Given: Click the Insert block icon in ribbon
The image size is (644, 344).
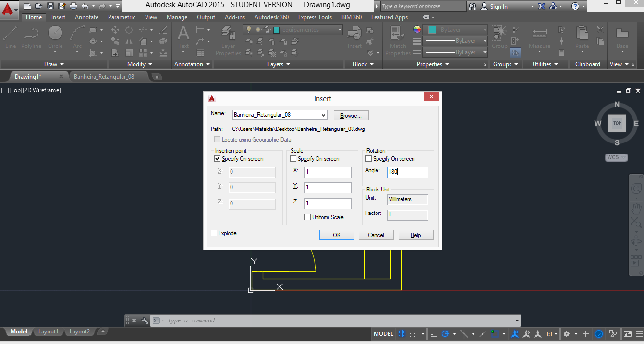Looking at the screenshot, I should 354,37.
